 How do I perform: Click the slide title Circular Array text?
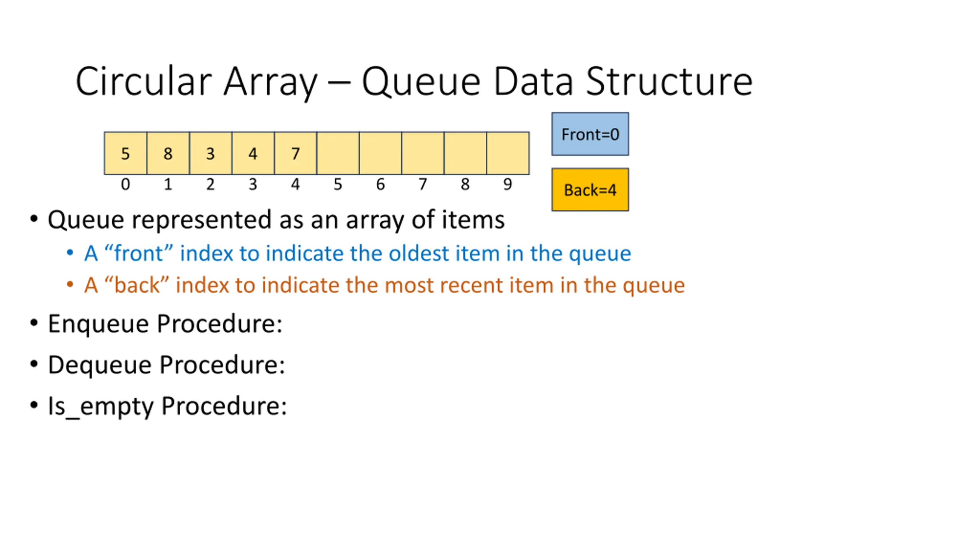click(x=196, y=82)
